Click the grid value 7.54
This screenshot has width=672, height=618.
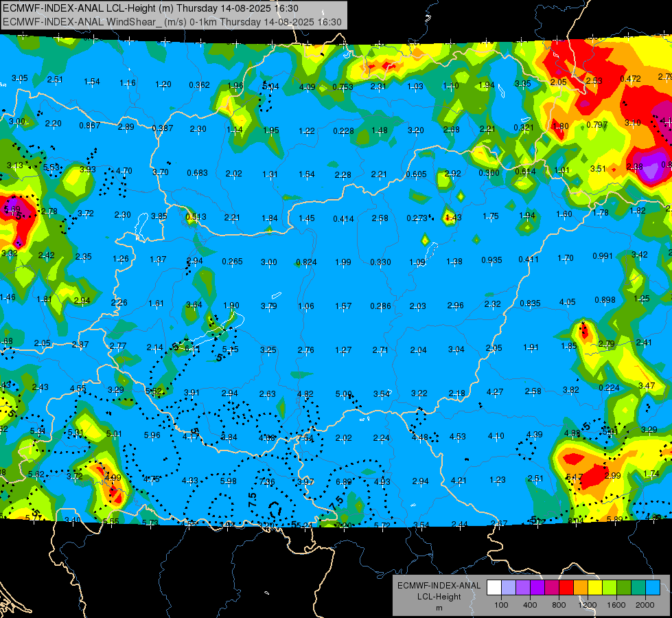click(x=305, y=438)
